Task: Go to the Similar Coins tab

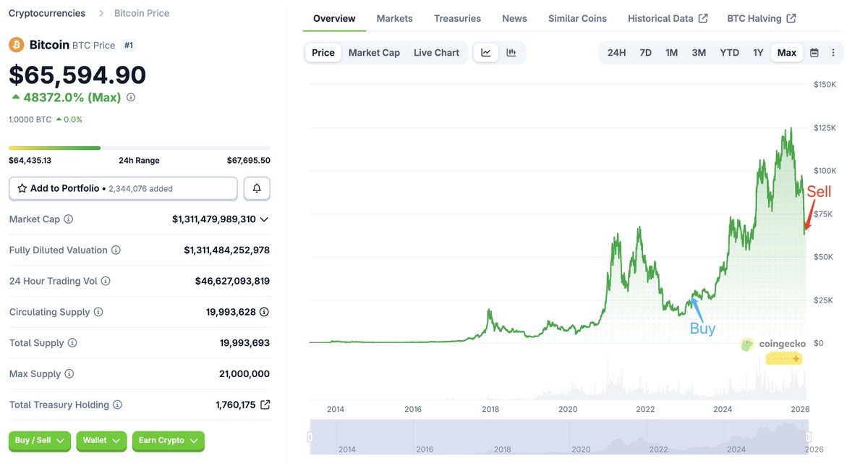Action: 577,18
